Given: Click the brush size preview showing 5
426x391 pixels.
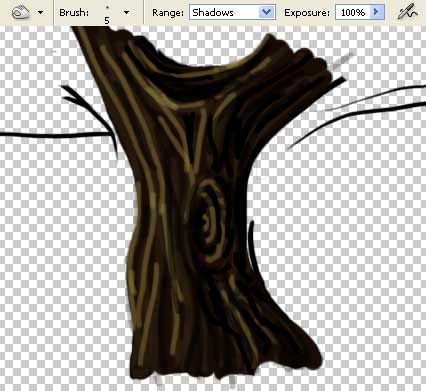Looking at the screenshot, I should pyautogui.click(x=107, y=13).
